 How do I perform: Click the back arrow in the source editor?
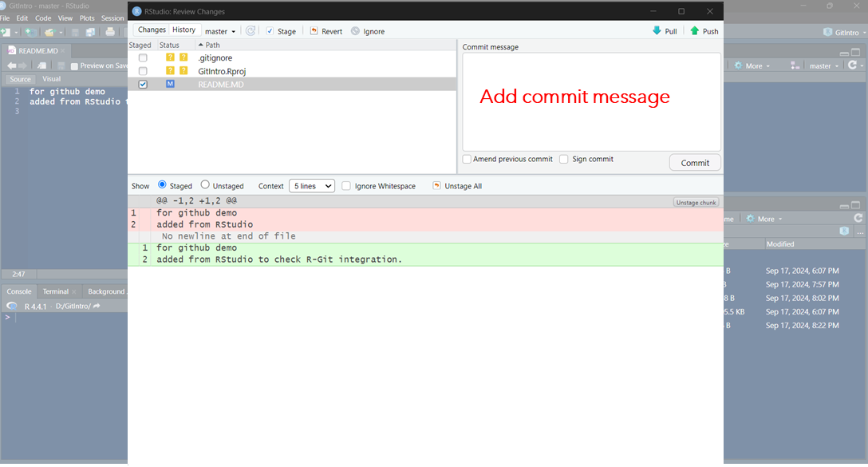click(11, 66)
